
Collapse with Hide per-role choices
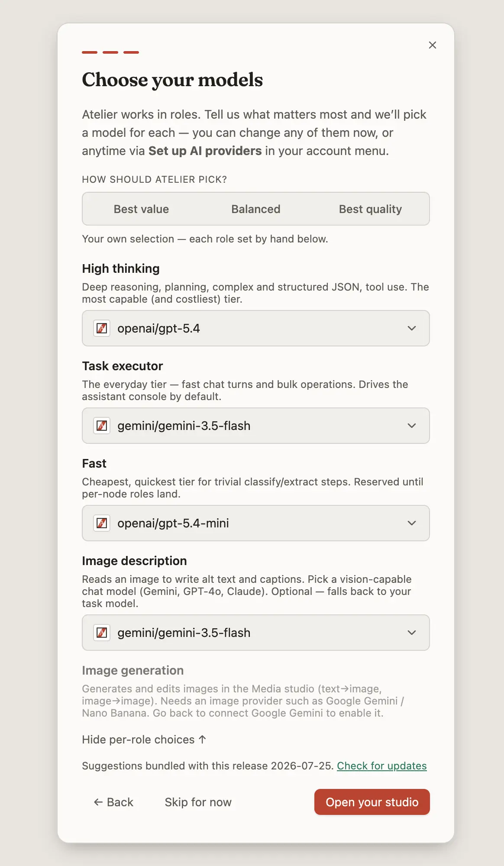(144, 740)
